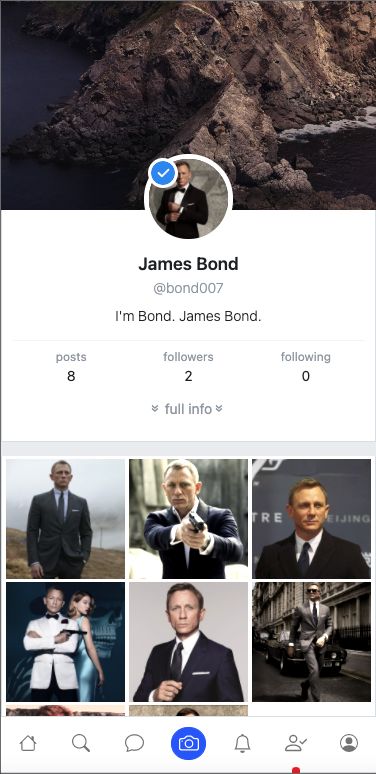Open the messages chat bubble icon
376x774 pixels.
(x=134, y=743)
